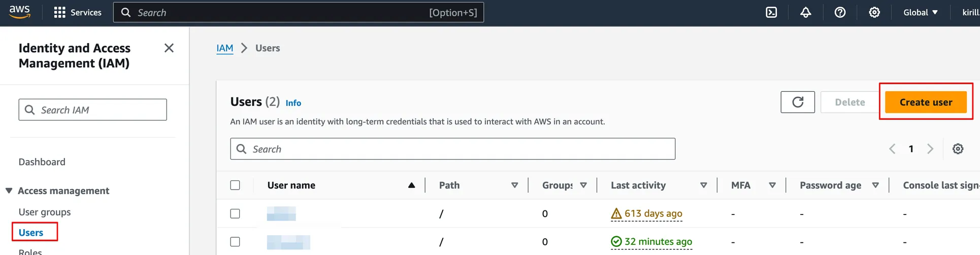This screenshot has width=980, height=255.
Task: Open the Services grid menu
Action: [x=78, y=13]
